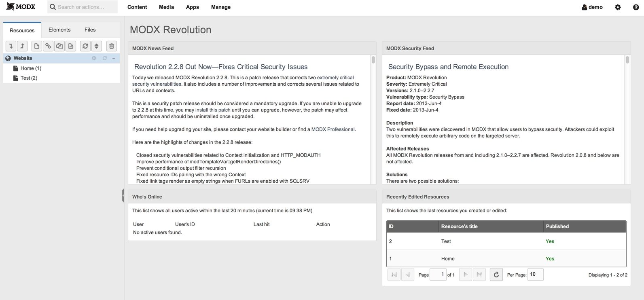This screenshot has width=644, height=300.
Task: Click the document icon next to Home (1)
Action: [x=16, y=68]
